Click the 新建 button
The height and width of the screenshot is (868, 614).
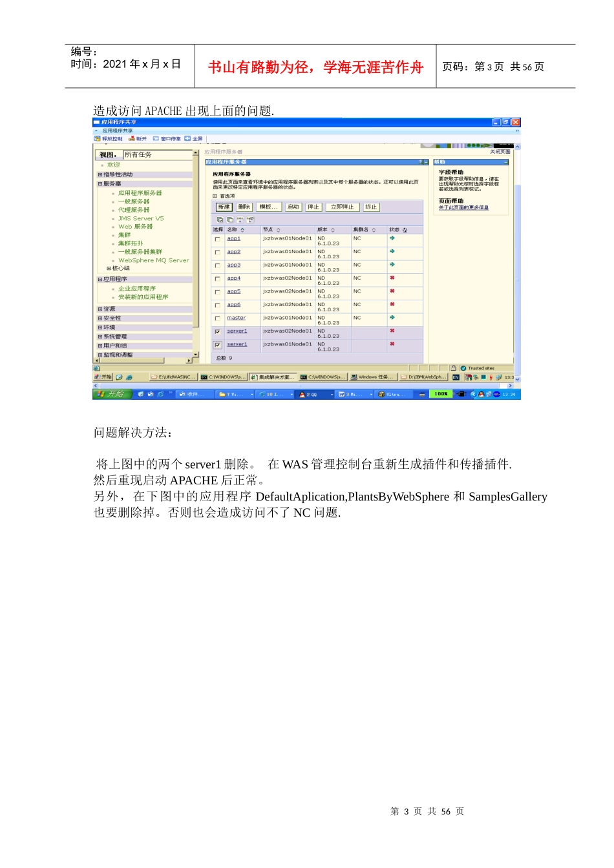pos(224,207)
